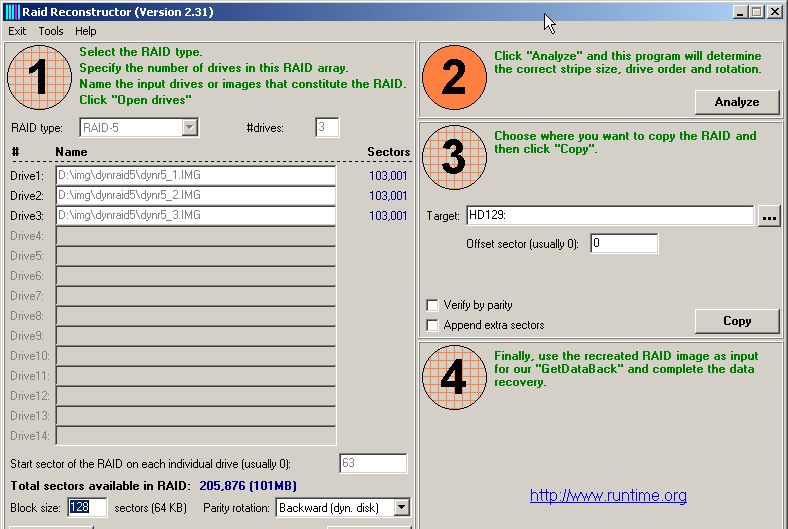
Task: Open the RAID type dropdown
Action: [x=189, y=127]
